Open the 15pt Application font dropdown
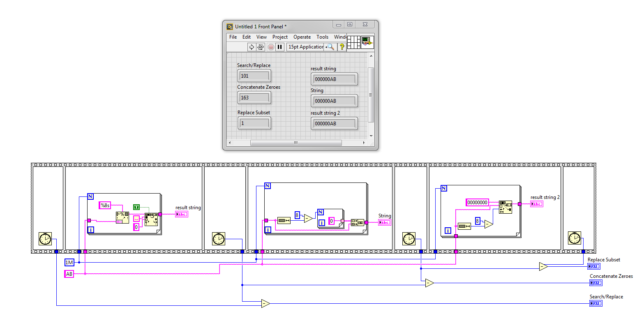Image resolution: width=644 pixels, height=314 pixels. (x=305, y=47)
